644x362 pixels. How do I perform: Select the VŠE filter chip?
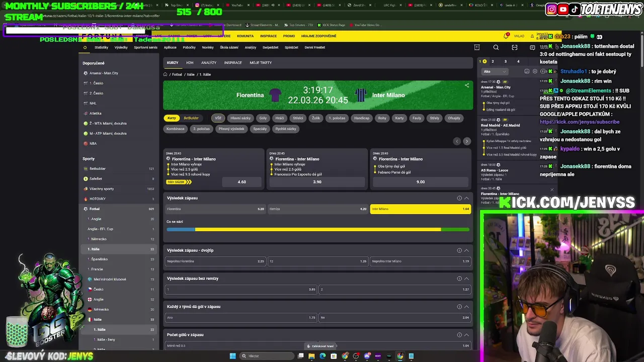[218, 118]
